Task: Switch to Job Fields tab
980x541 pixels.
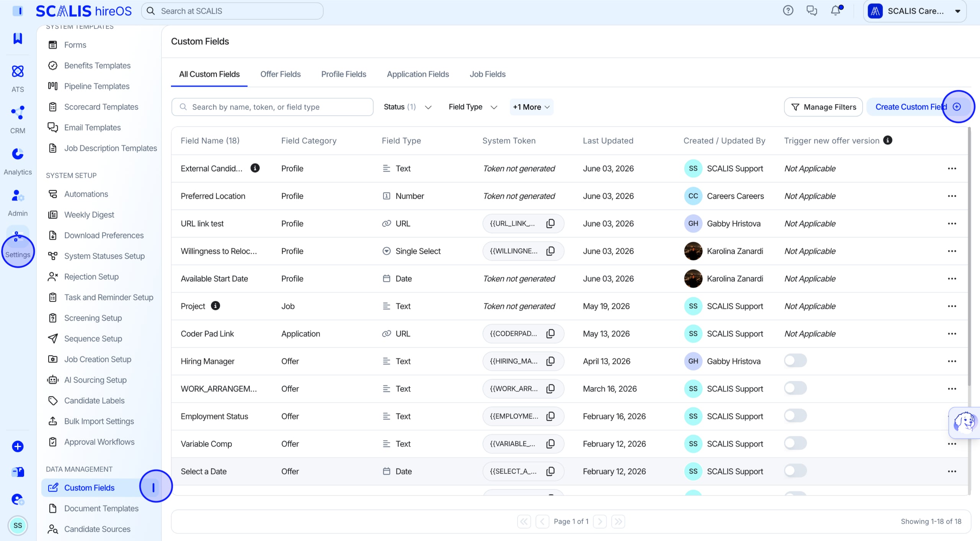Action: click(x=487, y=74)
